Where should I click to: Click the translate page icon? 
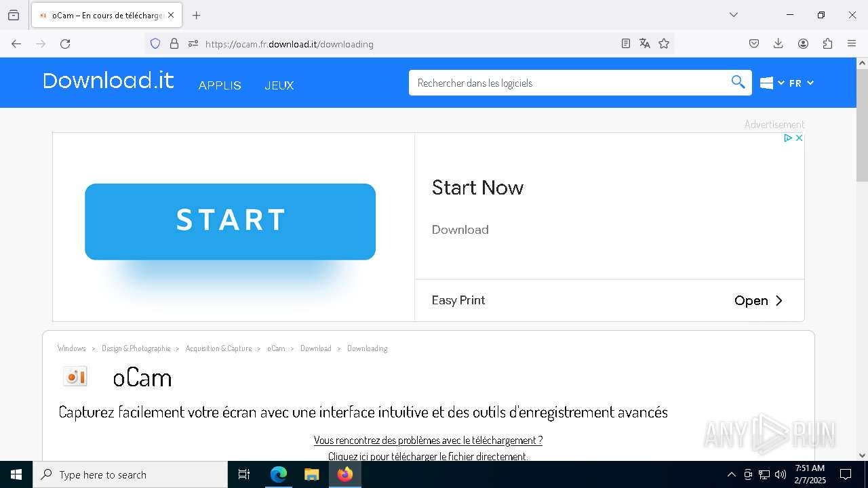point(645,44)
